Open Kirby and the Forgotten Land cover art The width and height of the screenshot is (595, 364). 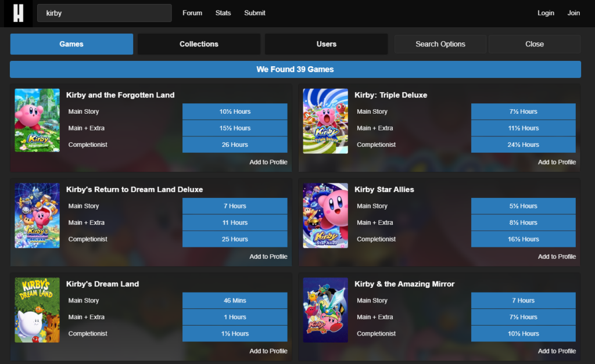point(37,120)
